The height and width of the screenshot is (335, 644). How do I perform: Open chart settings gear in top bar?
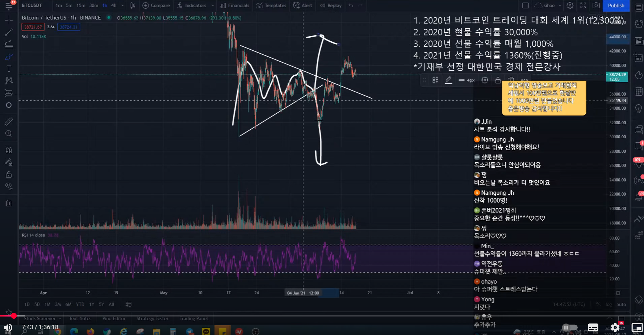pyautogui.click(x=570, y=5)
